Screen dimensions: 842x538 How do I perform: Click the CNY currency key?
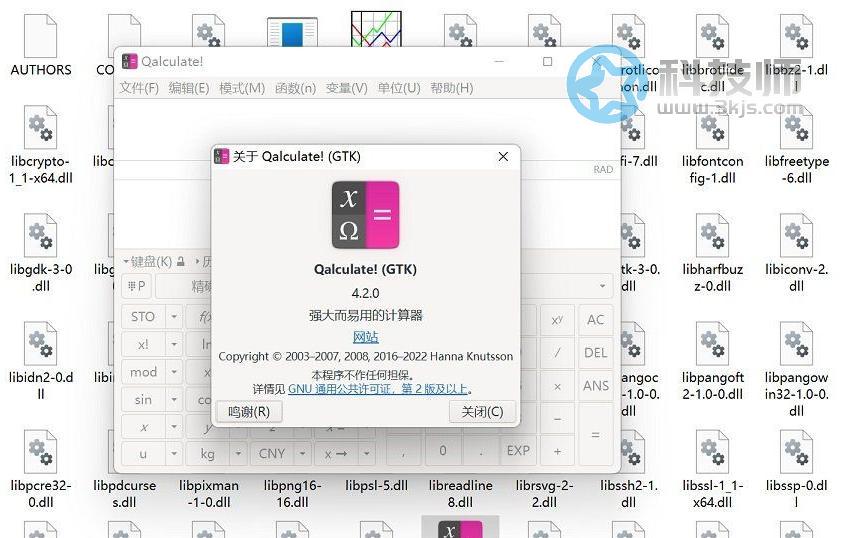point(272,454)
